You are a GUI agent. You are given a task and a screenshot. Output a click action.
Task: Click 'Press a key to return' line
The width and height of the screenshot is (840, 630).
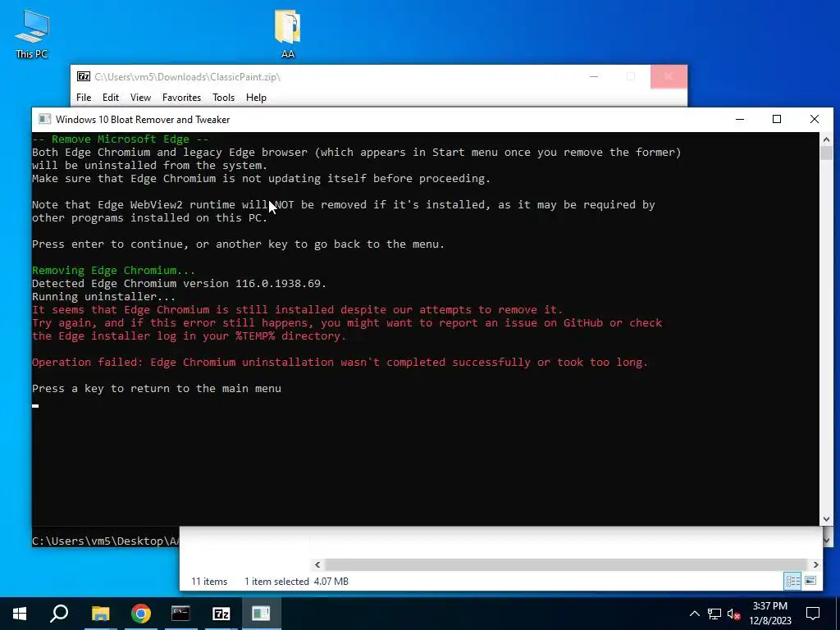157,388
